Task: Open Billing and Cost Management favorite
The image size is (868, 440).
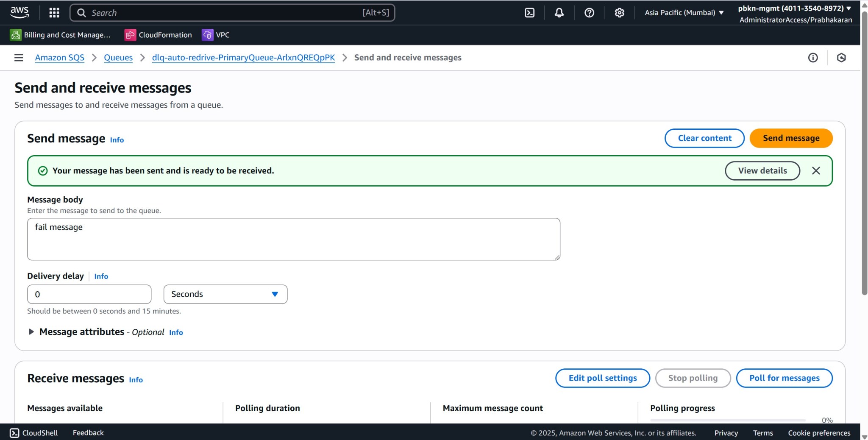Action: [61, 35]
